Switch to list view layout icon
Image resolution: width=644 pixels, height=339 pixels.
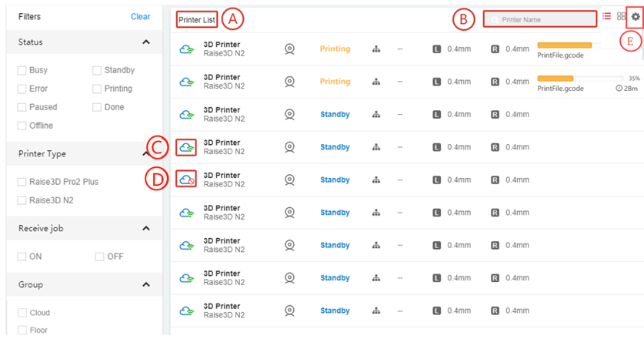607,16
